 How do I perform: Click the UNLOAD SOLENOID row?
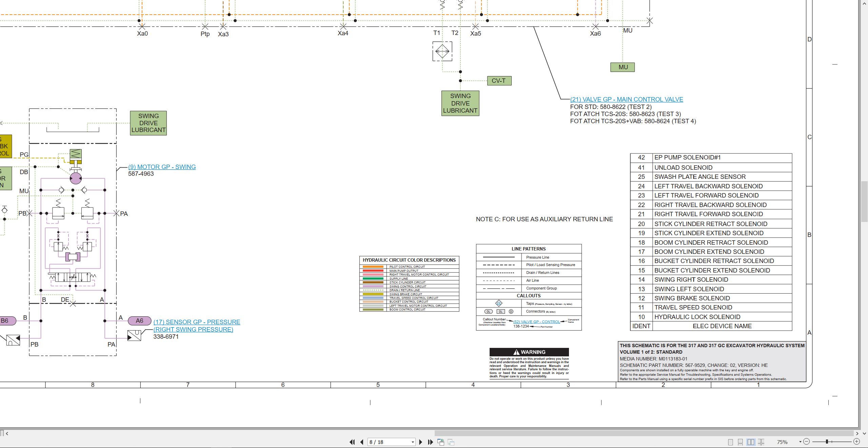(x=711, y=168)
